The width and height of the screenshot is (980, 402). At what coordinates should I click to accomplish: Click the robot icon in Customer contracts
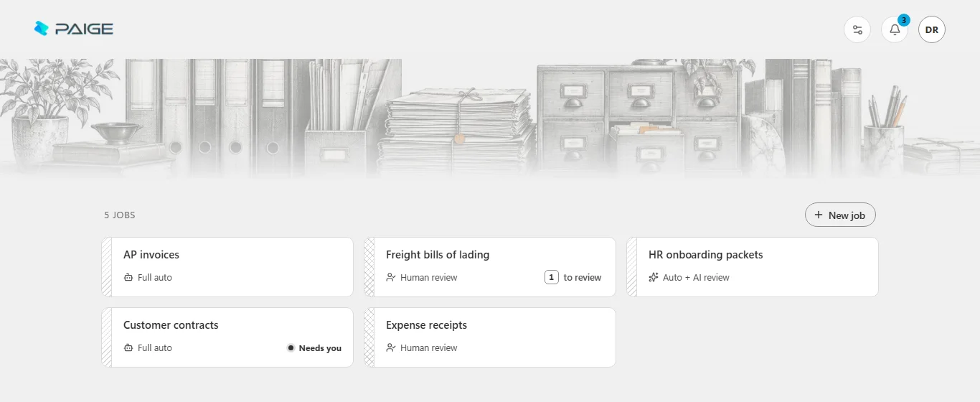pyautogui.click(x=128, y=347)
